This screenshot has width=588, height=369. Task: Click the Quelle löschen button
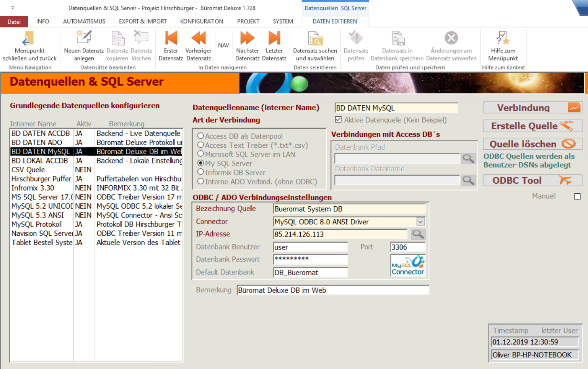tap(533, 144)
